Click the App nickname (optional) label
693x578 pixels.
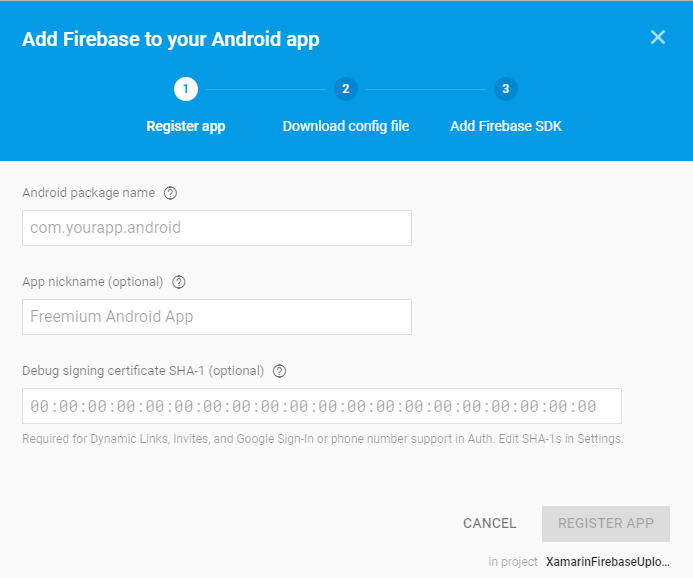[x=93, y=282]
